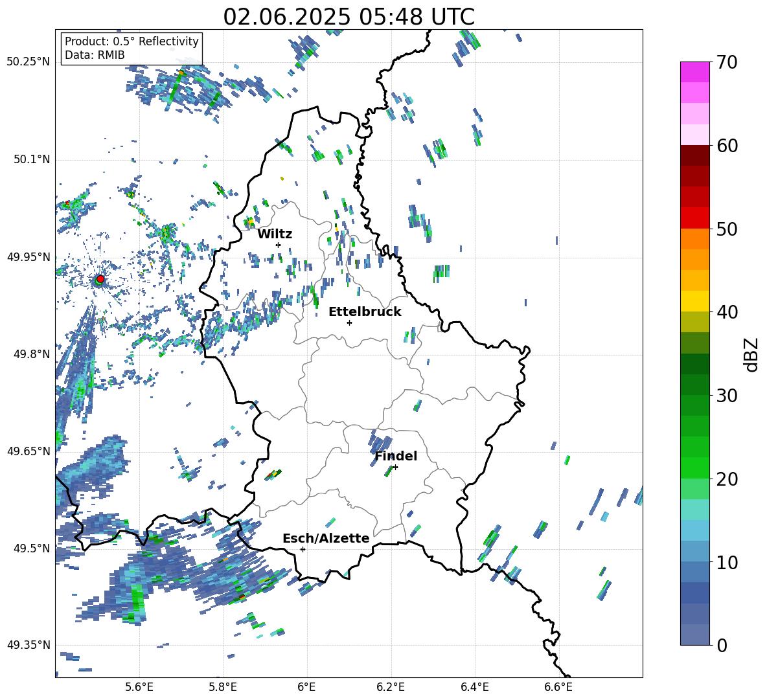
Task: Click the 5.8°E longitude tick label
Action: pyautogui.click(x=223, y=687)
